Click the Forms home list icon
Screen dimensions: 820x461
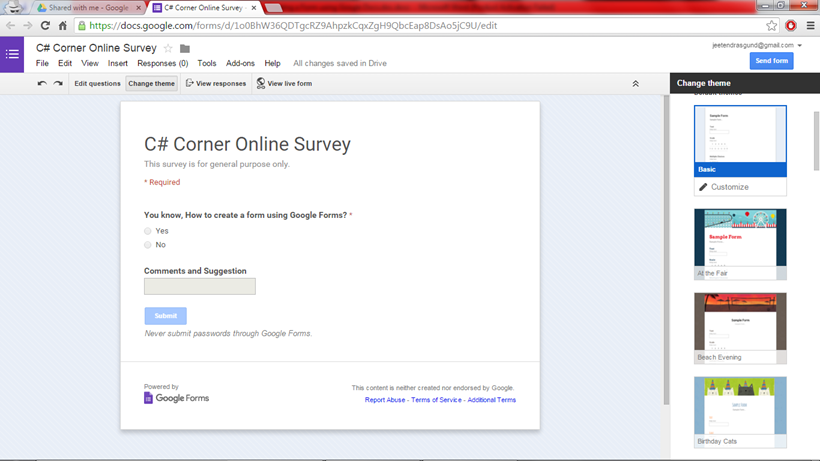[x=12, y=54]
